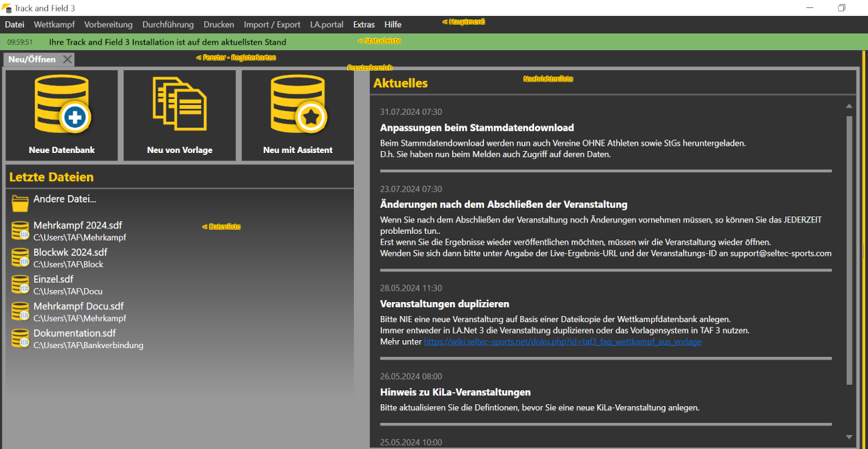Click database icon beside Mehrkampf 2024.sdf
Screen dimensions: 868x449
(x=20, y=231)
